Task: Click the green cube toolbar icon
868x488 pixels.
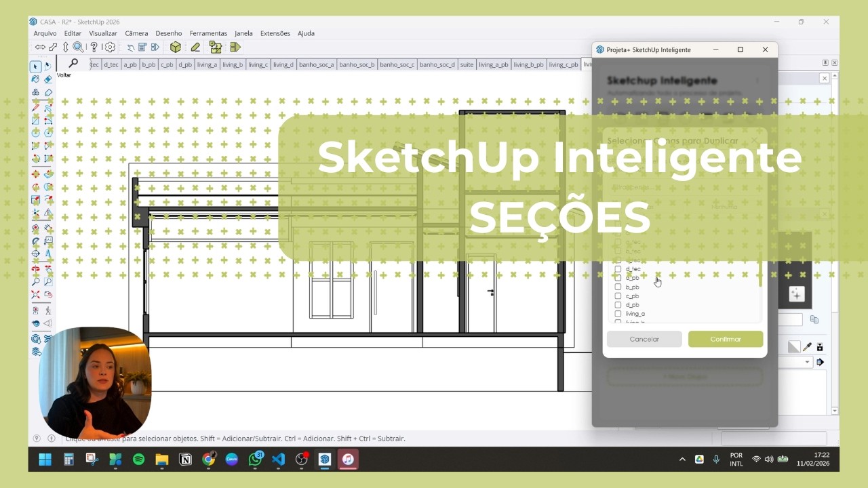Action: pyautogui.click(x=175, y=47)
